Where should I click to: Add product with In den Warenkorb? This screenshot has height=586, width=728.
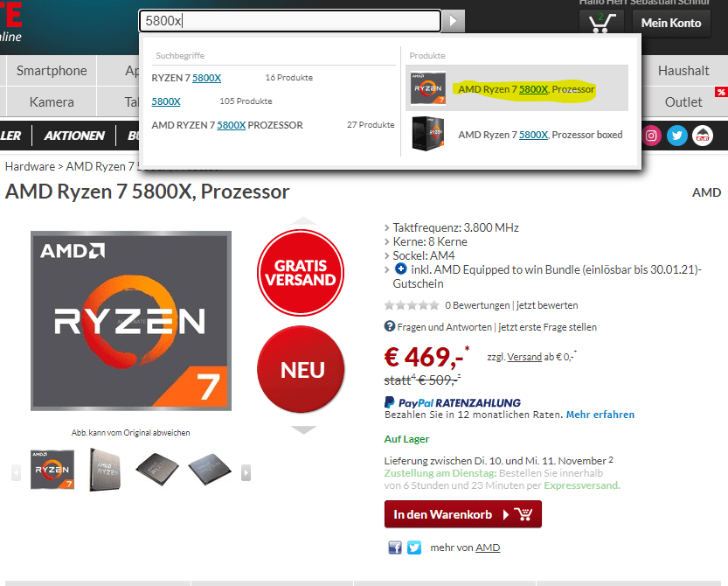tap(463, 514)
